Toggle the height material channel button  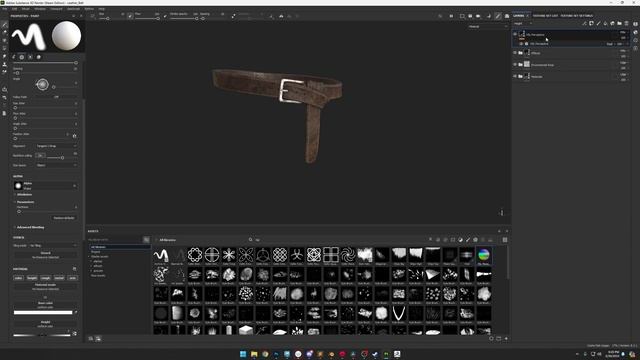coord(32,278)
